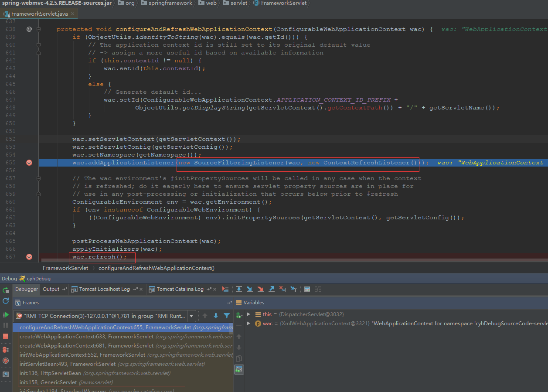Collapse the method fold at line 638
548x392 pixels.
pyautogui.click(x=39, y=29)
